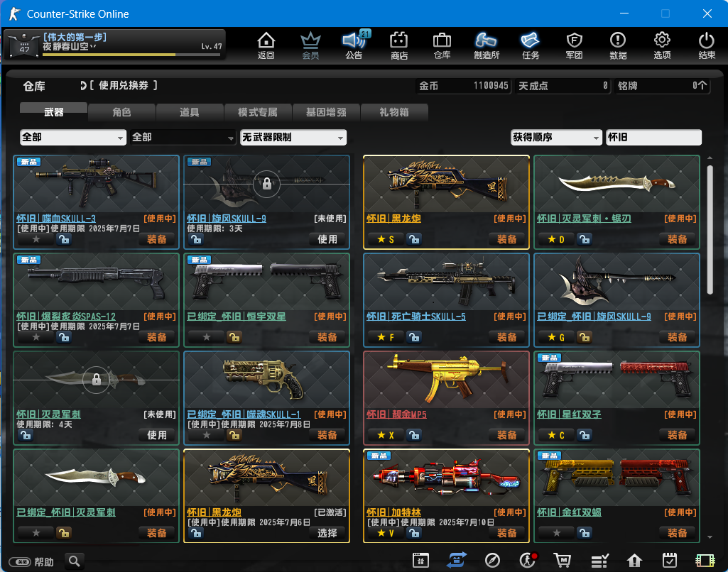Open the 获得顺序 sort order dropdown
The height and width of the screenshot is (572, 728).
pos(556,137)
